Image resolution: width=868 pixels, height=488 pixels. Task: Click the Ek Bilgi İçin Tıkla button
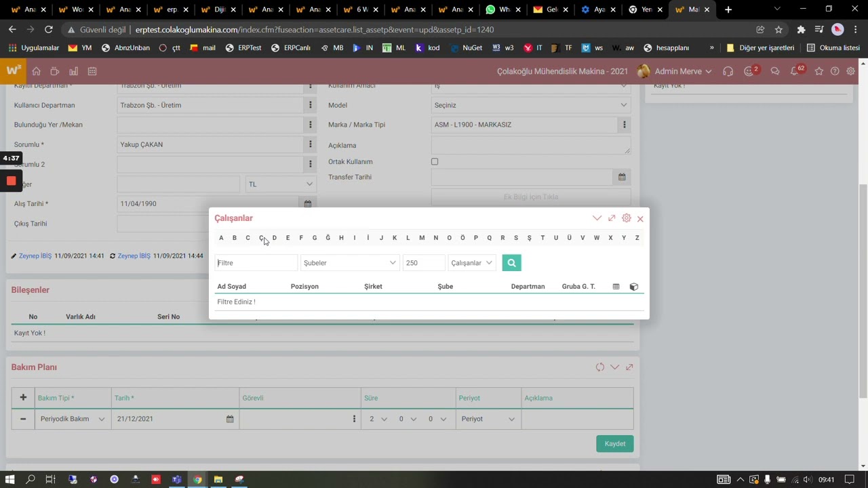tap(531, 197)
